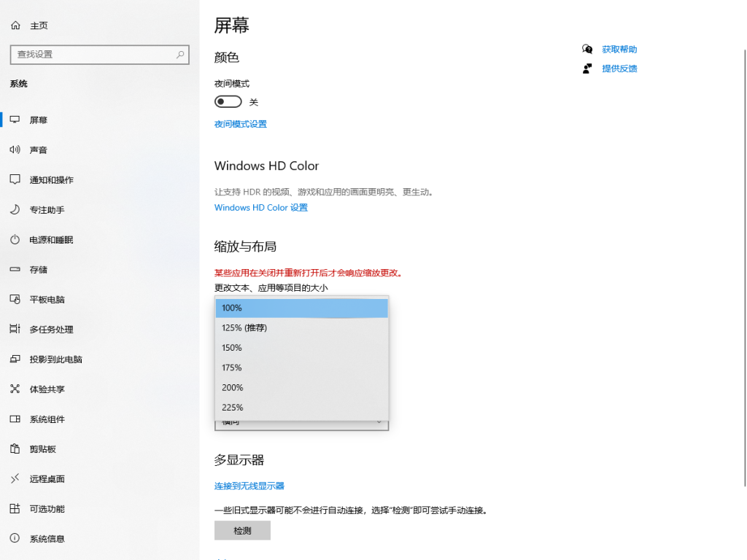Open 提供反馈 feedback link
This screenshot has width=747, height=560.
pyautogui.click(x=619, y=69)
